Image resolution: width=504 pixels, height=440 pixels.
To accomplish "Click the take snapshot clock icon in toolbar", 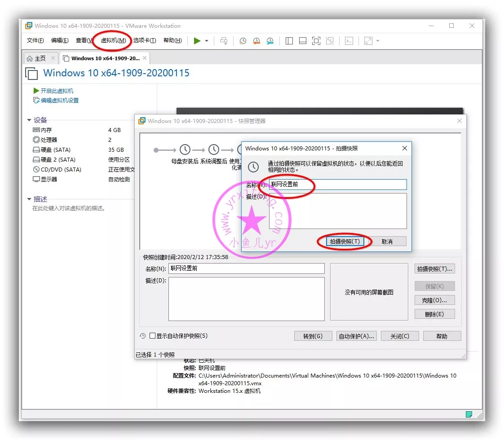I will coord(243,41).
